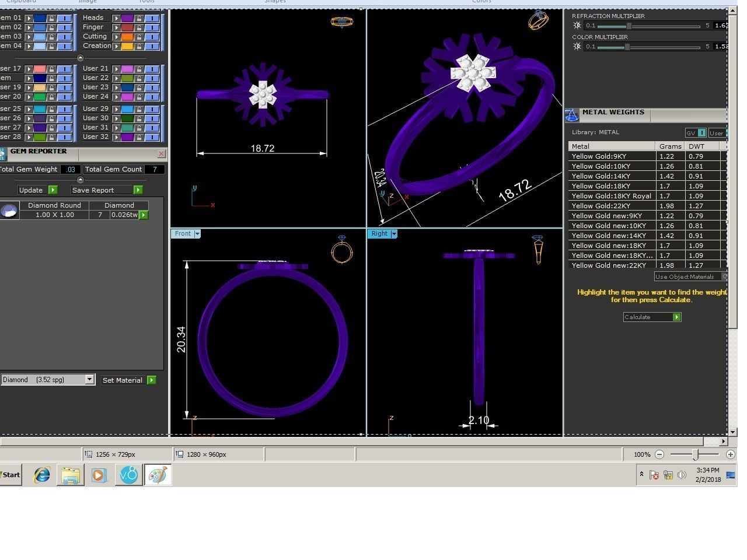The height and width of the screenshot is (560, 747).
Task: Open Internet Explorer from the taskbar
Action: (x=41, y=475)
